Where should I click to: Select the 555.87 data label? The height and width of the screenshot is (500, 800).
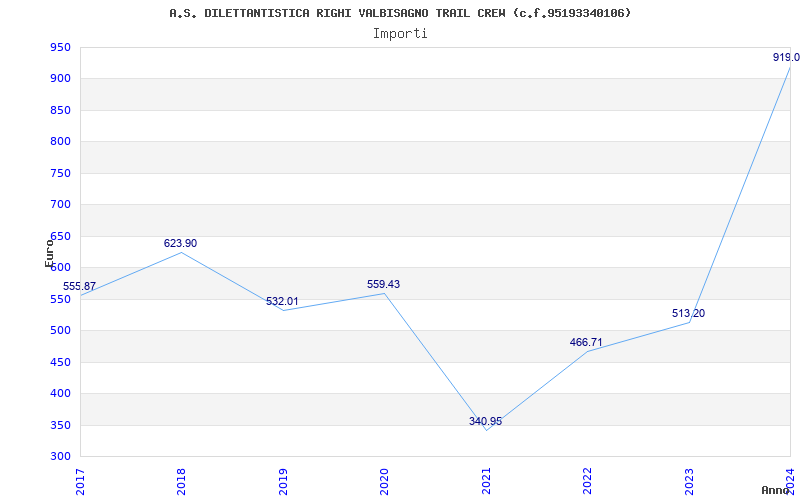pyautogui.click(x=79, y=286)
